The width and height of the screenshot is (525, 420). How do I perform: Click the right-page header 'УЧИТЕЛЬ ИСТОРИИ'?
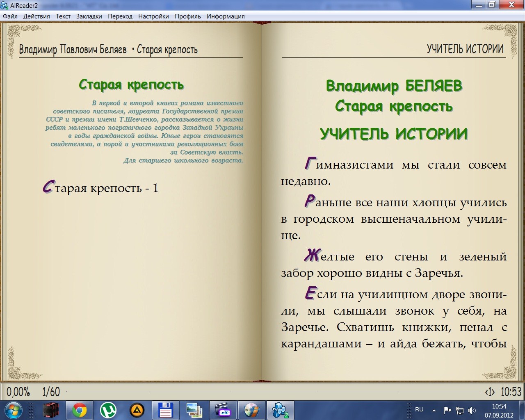point(465,49)
